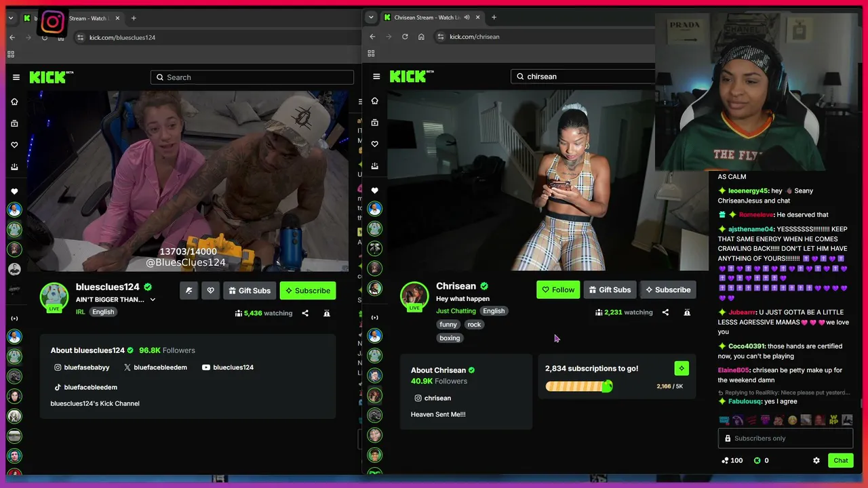Close the Chrisean Stream tab
This screenshot has width=868, height=488.
478,18
